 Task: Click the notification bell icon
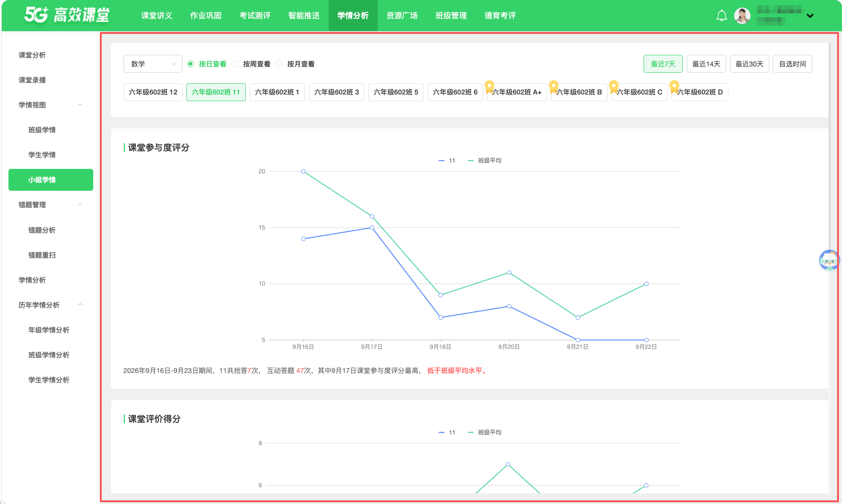click(x=722, y=16)
